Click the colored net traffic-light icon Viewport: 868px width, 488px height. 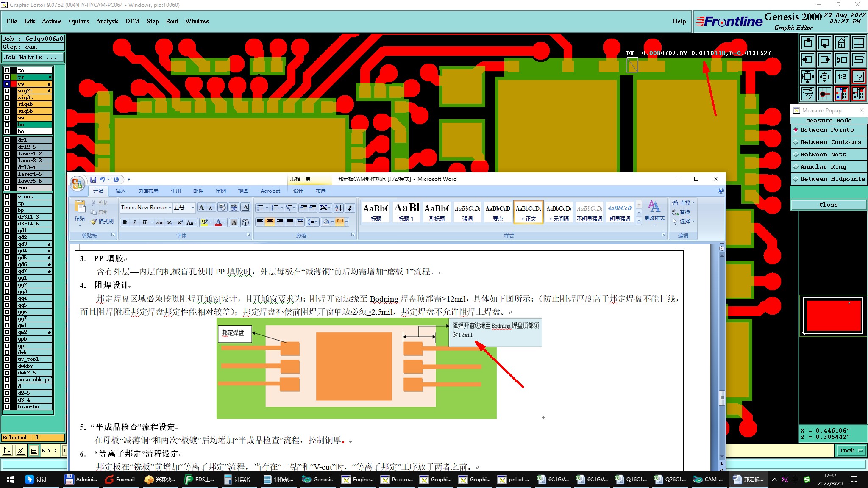pos(841,94)
